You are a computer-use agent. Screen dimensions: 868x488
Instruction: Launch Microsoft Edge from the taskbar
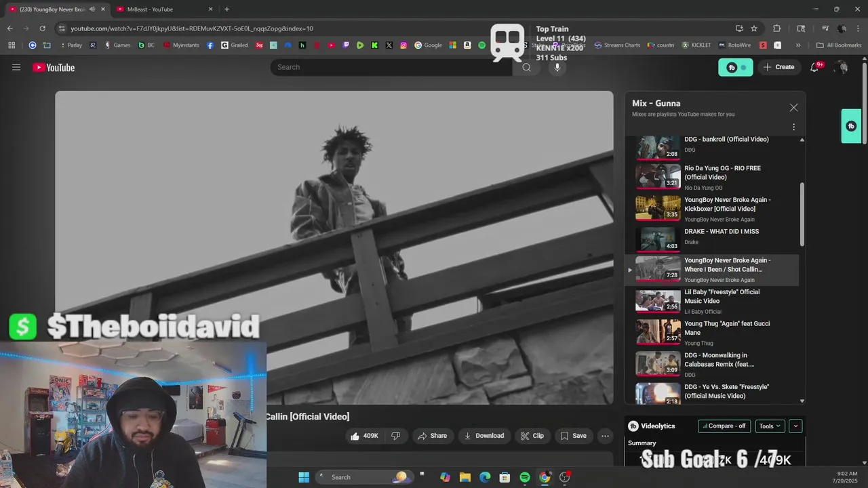(485, 477)
